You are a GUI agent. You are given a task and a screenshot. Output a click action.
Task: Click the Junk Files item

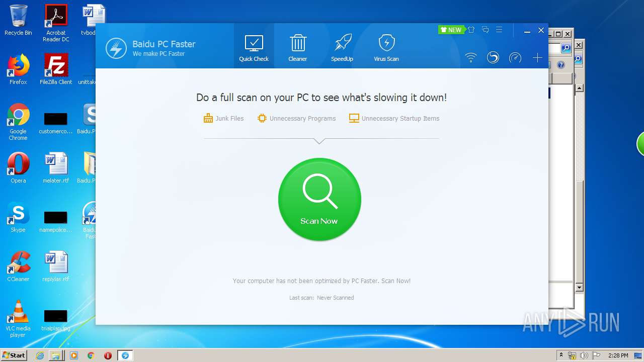tap(223, 119)
